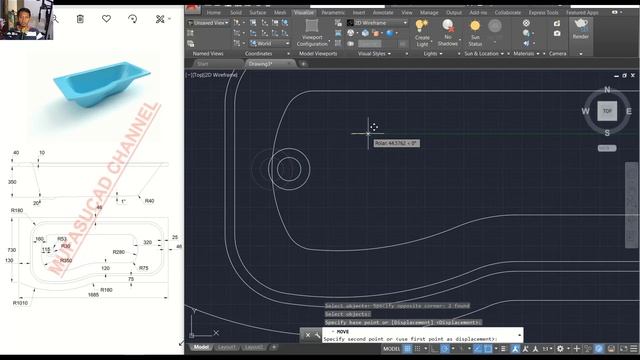Expand the Sun & Location panel
The height and width of the screenshot is (360, 640).
click(484, 53)
